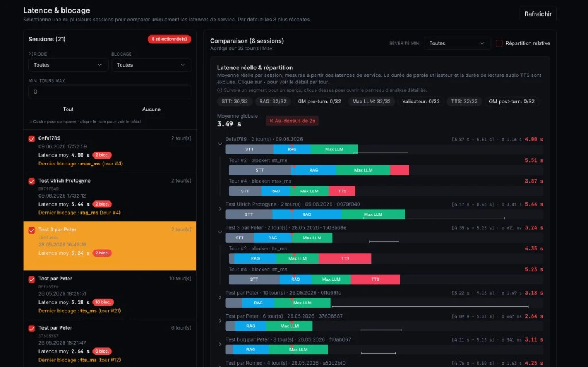Click Tour #2 · blocker: tts_ms label
This screenshot has width=588, height=367.
click(258, 249)
